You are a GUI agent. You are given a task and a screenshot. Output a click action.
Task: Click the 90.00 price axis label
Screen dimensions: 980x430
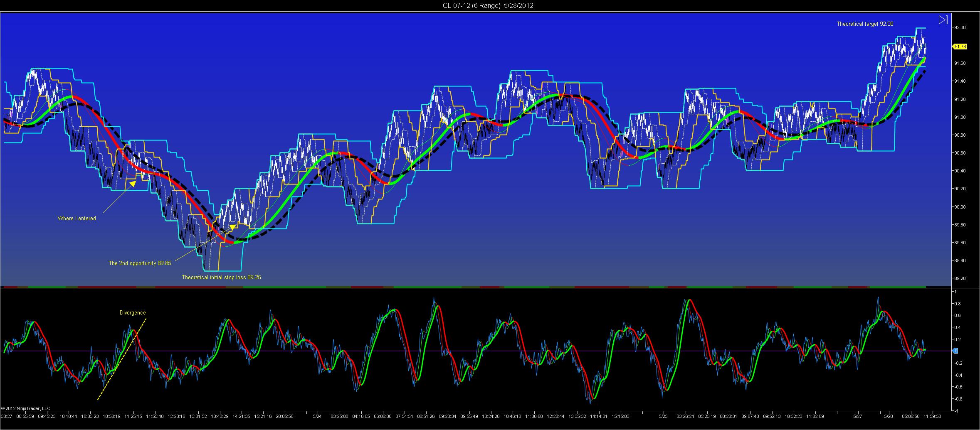tap(960, 207)
